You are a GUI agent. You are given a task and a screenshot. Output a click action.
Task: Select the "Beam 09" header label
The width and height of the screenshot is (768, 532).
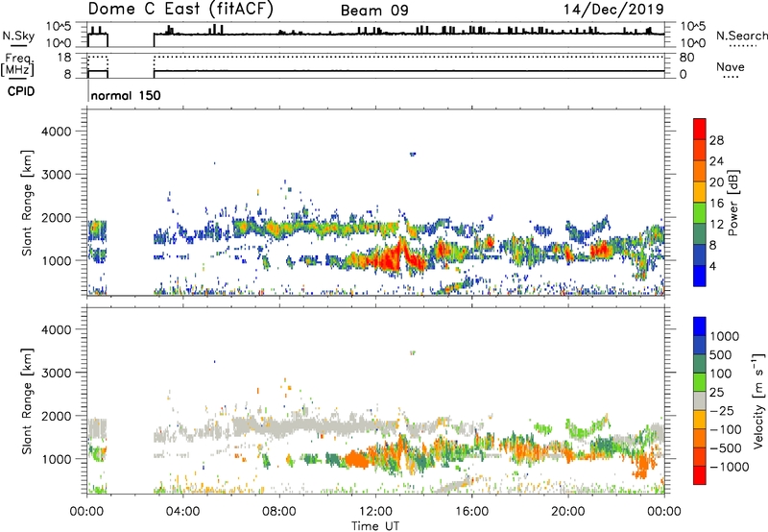[374, 11]
